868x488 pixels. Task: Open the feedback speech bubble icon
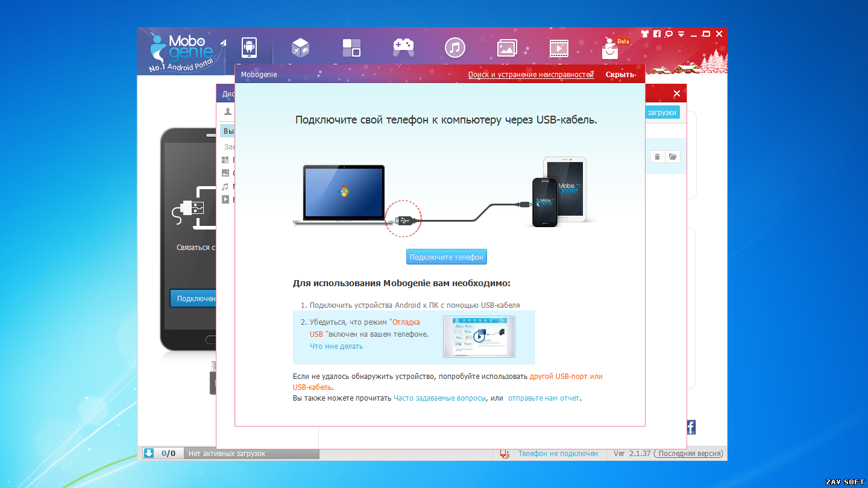pyautogui.click(x=669, y=34)
